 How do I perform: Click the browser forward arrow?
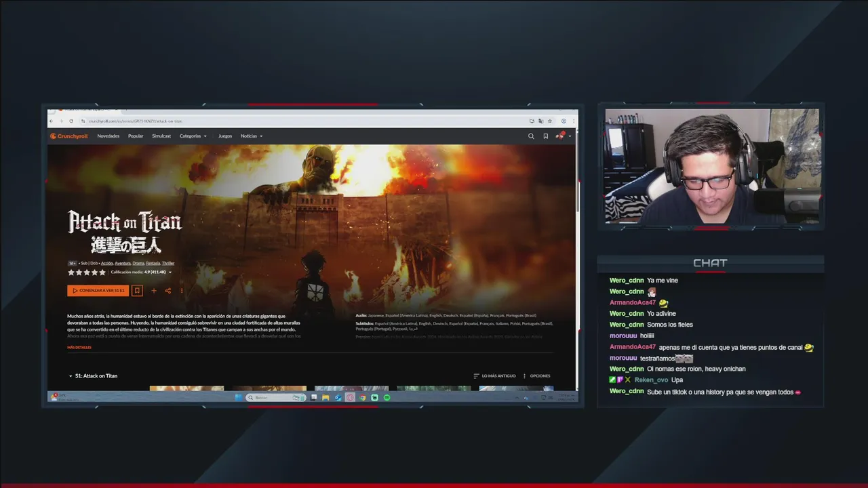pos(61,121)
